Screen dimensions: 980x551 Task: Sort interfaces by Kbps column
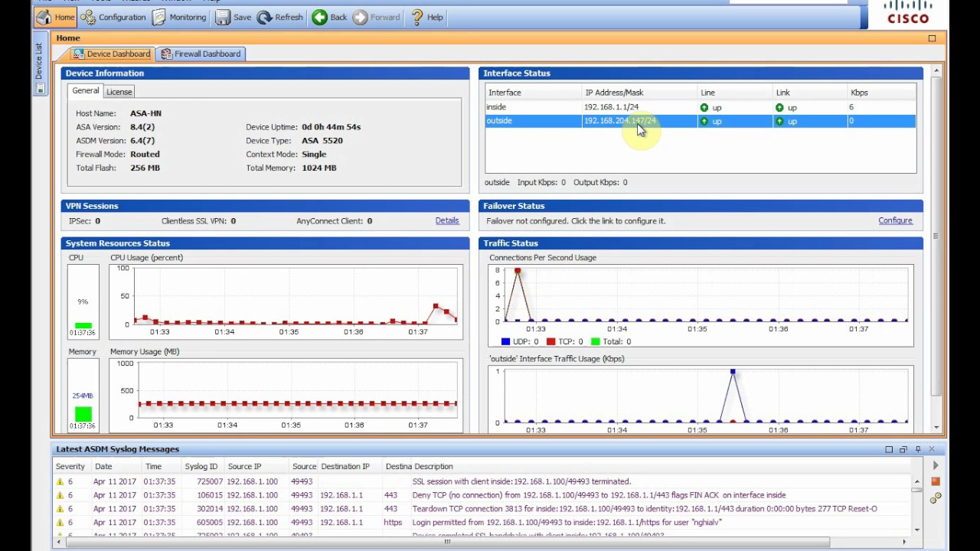[x=882, y=93]
